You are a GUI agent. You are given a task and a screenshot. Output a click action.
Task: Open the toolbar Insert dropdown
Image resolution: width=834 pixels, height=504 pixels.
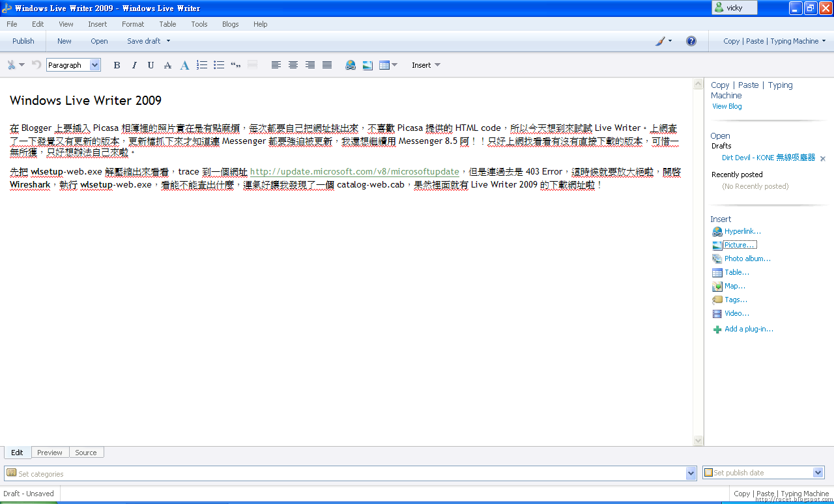(426, 65)
